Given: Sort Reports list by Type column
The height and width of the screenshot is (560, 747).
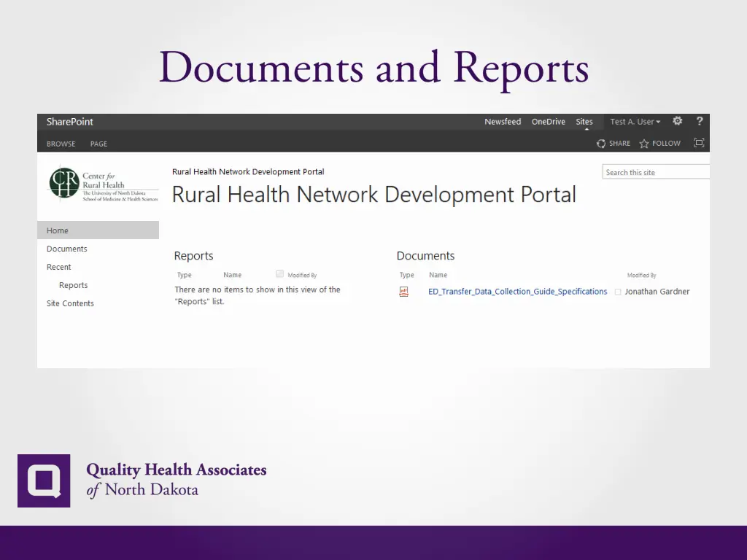Looking at the screenshot, I should 184,275.
